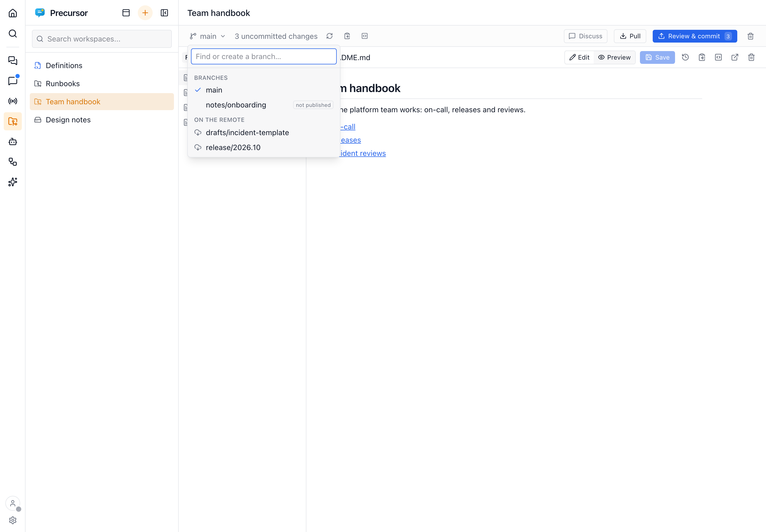This screenshot has height=532, width=766.
Task: Select the main branch in list
Action: point(264,90)
